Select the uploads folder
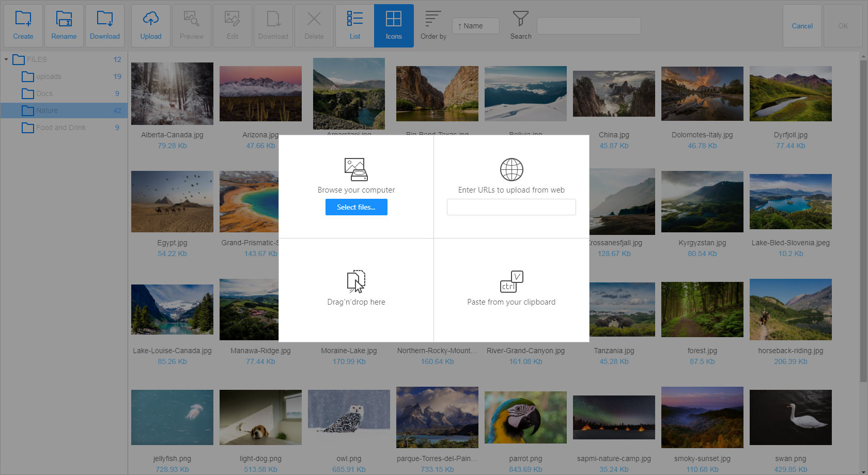The height and width of the screenshot is (475, 868). pyautogui.click(x=64, y=76)
